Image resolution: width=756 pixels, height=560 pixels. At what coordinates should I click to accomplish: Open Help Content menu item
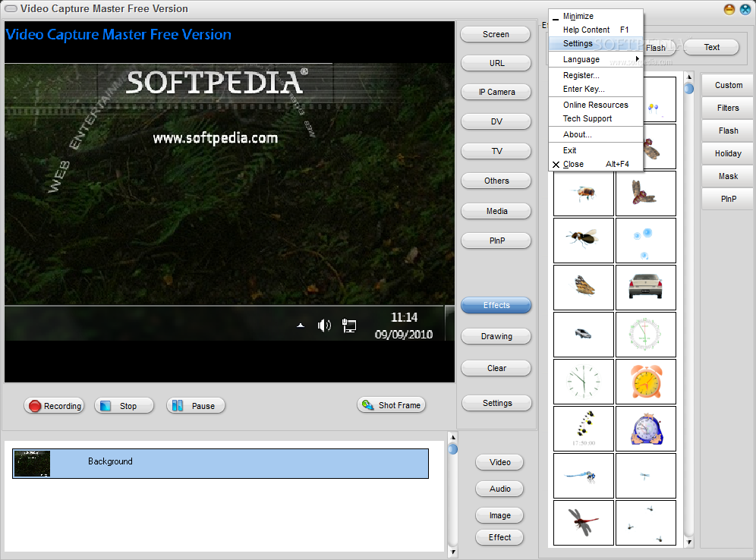[x=596, y=30]
